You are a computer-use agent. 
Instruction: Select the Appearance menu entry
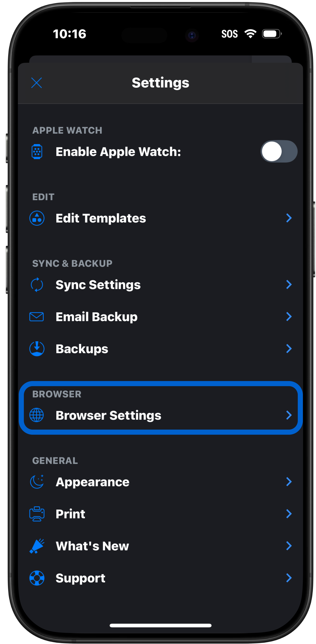pos(161,482)
